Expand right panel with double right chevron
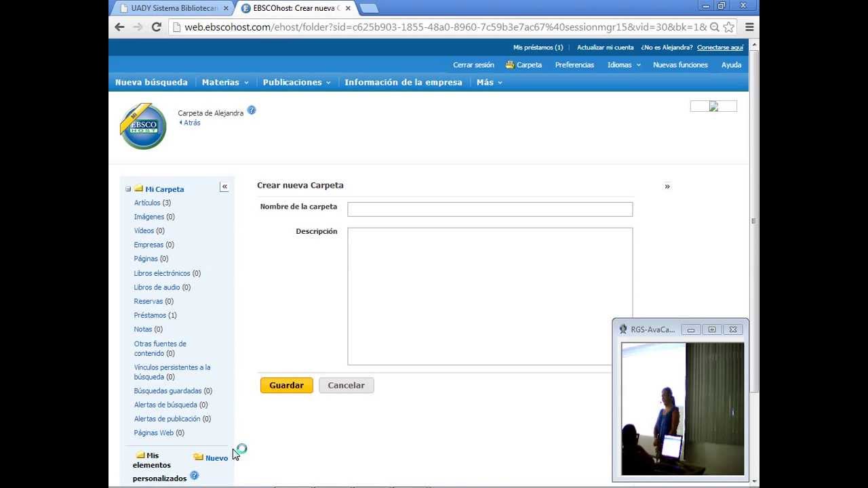This screenshot has width=868, height=488. (x=667, y=186)
